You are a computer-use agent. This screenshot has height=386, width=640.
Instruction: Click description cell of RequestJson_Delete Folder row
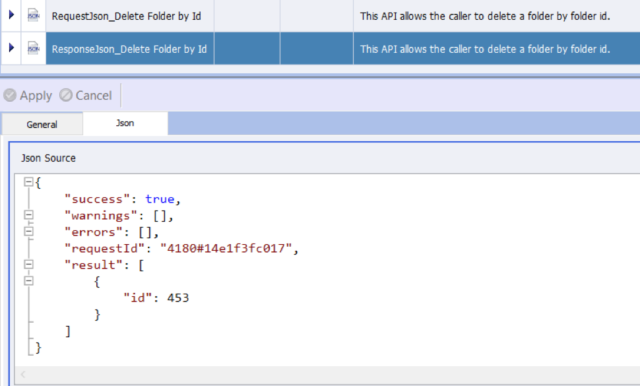pos(496,16)
